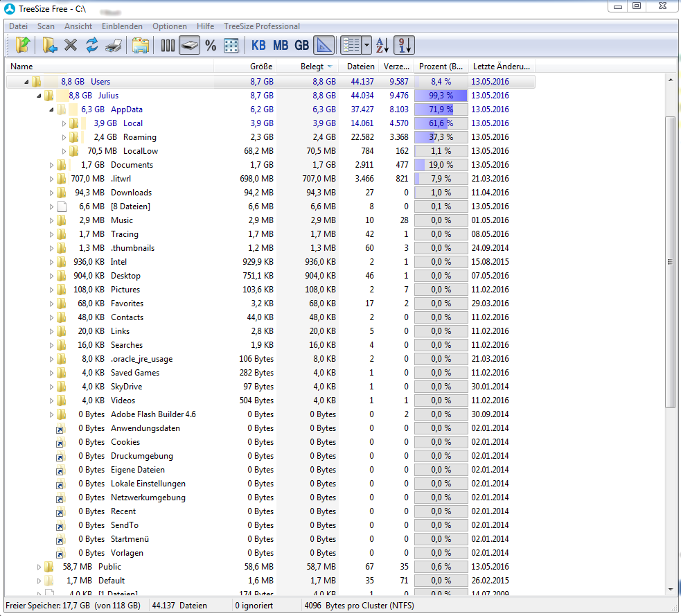Click the .litwrl folder icon

pyautogui.click(x=61, y=179)
